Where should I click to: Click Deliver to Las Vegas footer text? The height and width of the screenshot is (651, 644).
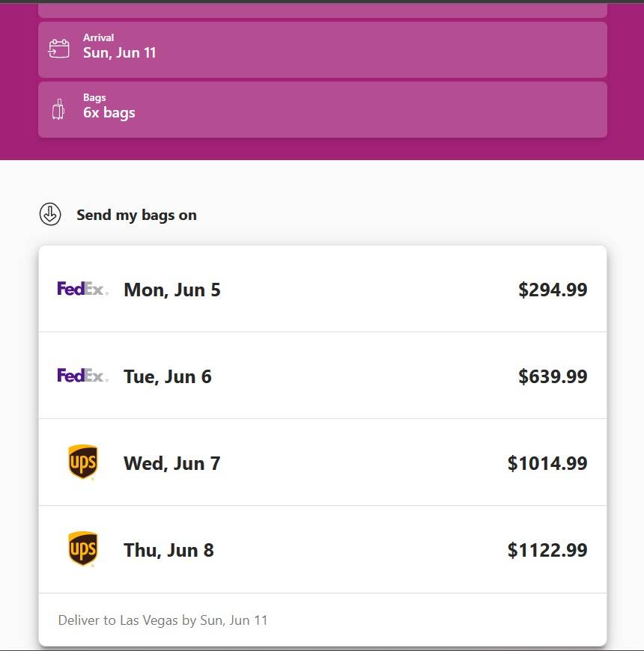[x=162, y=620]
